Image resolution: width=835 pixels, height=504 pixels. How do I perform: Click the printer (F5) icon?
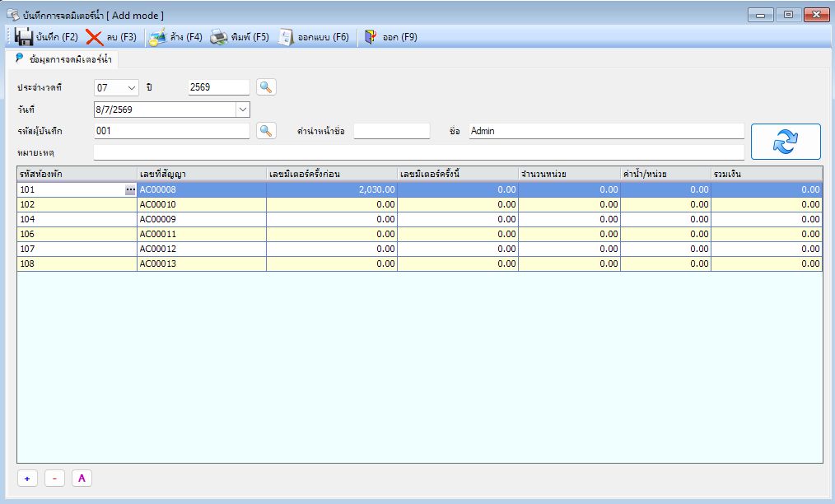(219, 37)
